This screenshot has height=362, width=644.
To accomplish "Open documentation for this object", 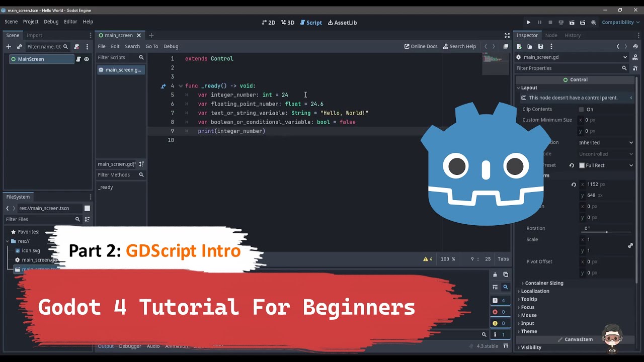I will click(x=635, y=57).
